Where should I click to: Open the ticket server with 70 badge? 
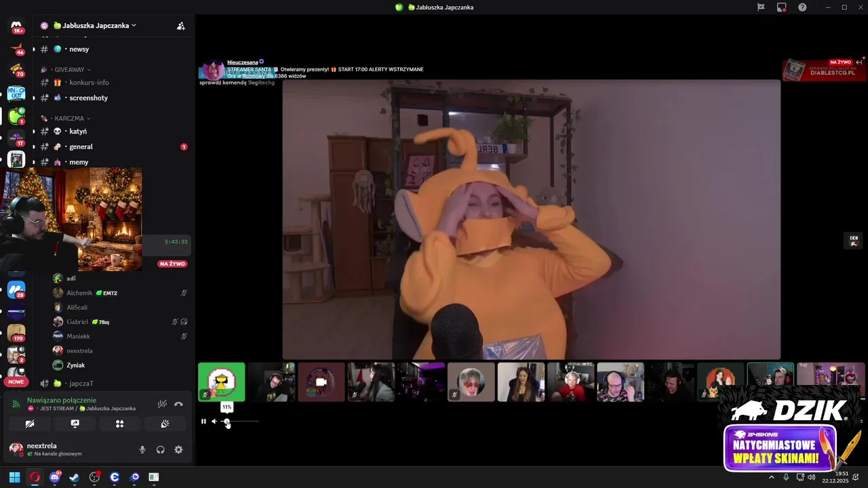(x=16, y=70)
